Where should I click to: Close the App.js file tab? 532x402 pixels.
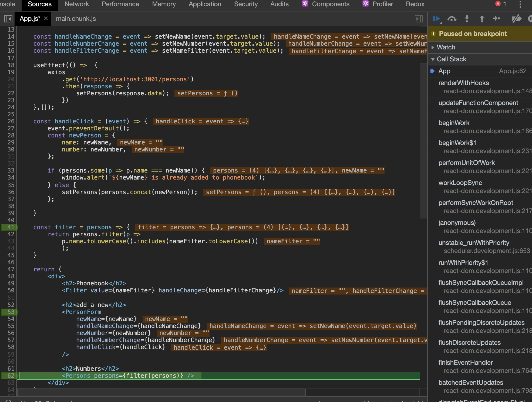click(x=46, y=18)
